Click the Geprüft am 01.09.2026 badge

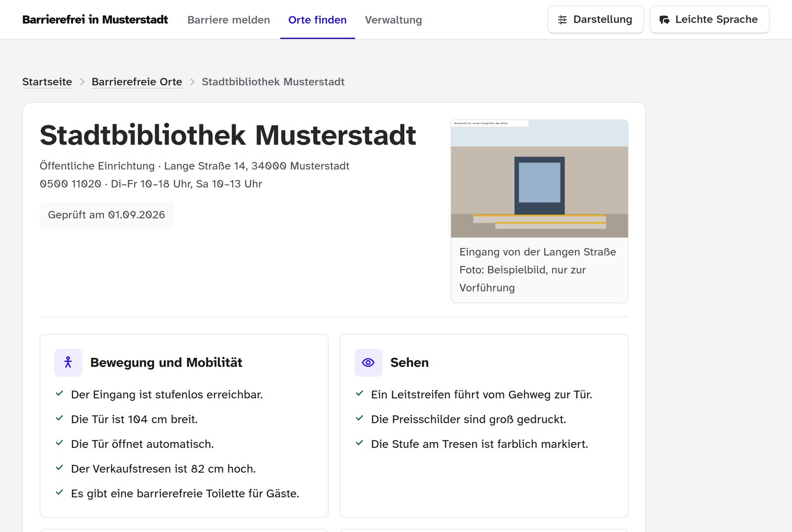pyautogui.click(x=106, y=215)
